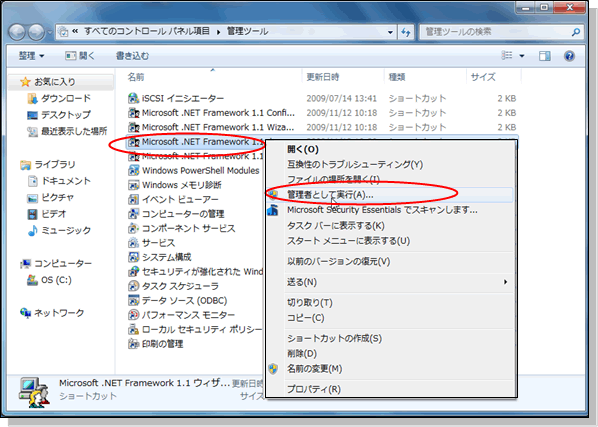This screenshot has width=598, height=427.
Task: Click the データ ソース (ODBC) icon
Action: [x=133, y=300]
